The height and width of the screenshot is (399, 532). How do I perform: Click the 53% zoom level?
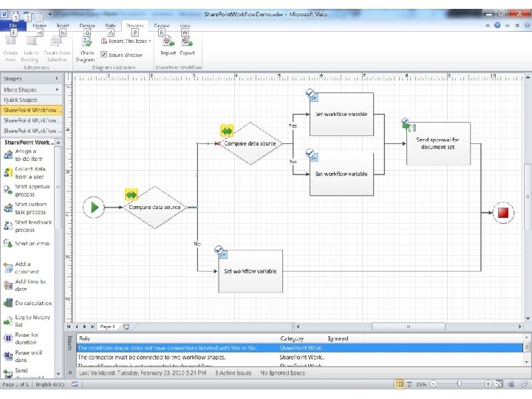click(x=421, y=384)
